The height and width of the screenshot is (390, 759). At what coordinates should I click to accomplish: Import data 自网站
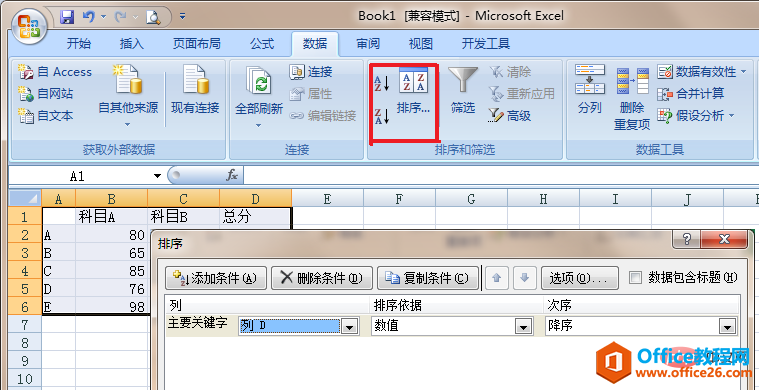pyautogui.click(x=46, y=93)
